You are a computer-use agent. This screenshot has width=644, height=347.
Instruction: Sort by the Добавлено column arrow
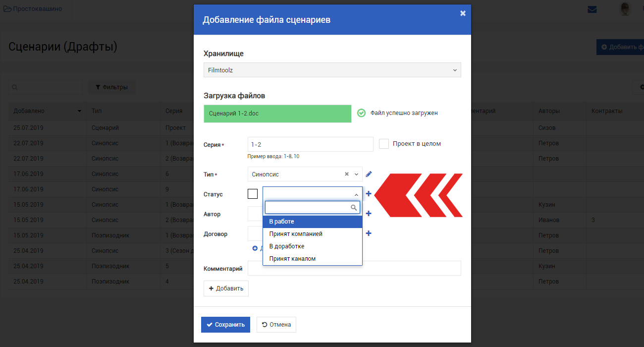(79, 112)
